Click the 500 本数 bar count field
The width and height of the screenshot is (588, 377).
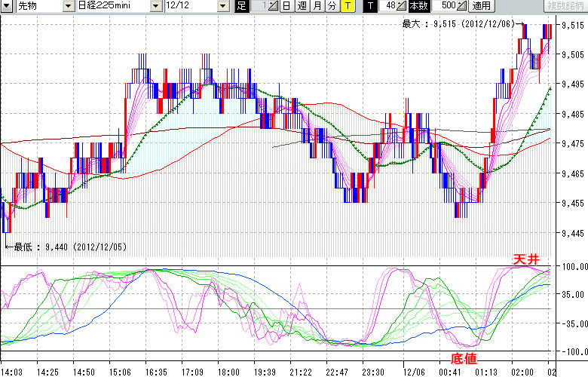click(447, 6)
